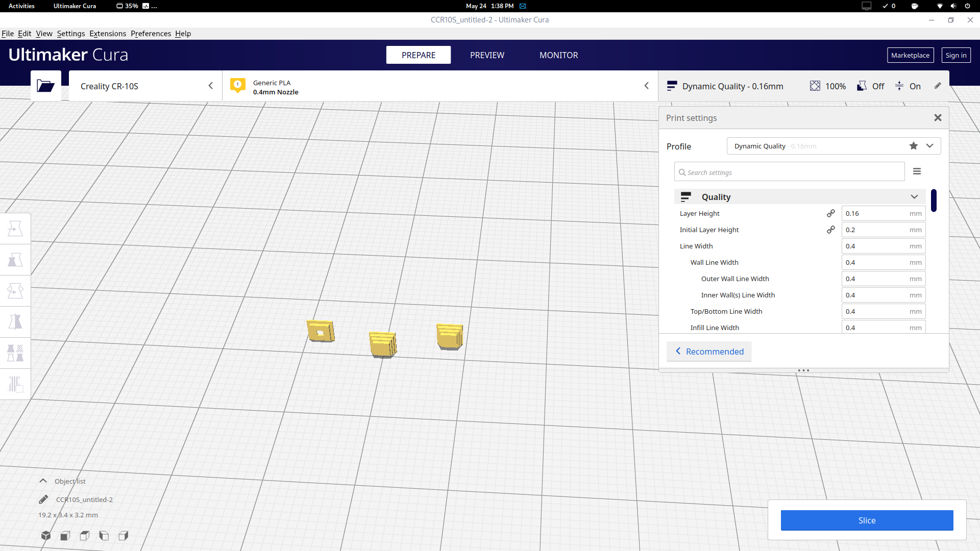Viewport: 980px width, 551px height.
Task: Click the Initial Layer Height link icon
Action: [x=831, y=230]
